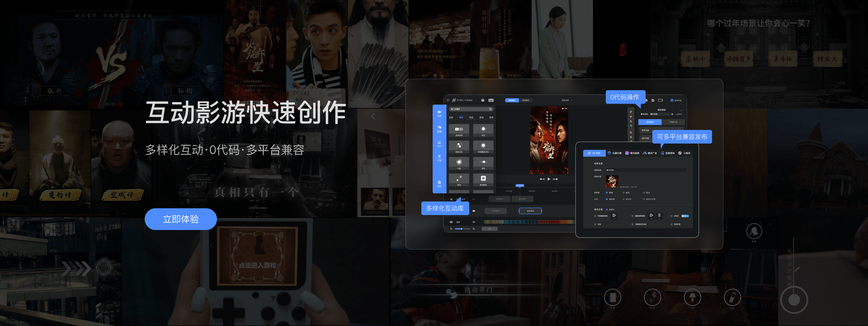
Task: Click the zoom-in magnifier right of timeline slider
Action: tap(474, 229)
